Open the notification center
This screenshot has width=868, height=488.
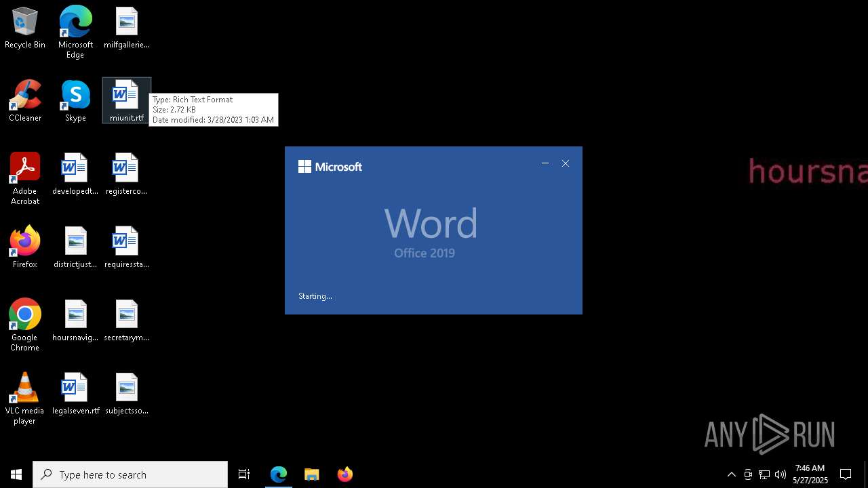[x=846, y=474]
